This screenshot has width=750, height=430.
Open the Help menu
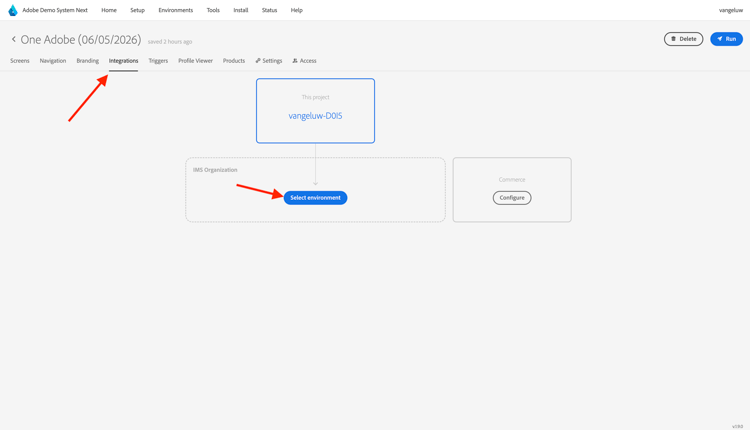tap(297, 10)
